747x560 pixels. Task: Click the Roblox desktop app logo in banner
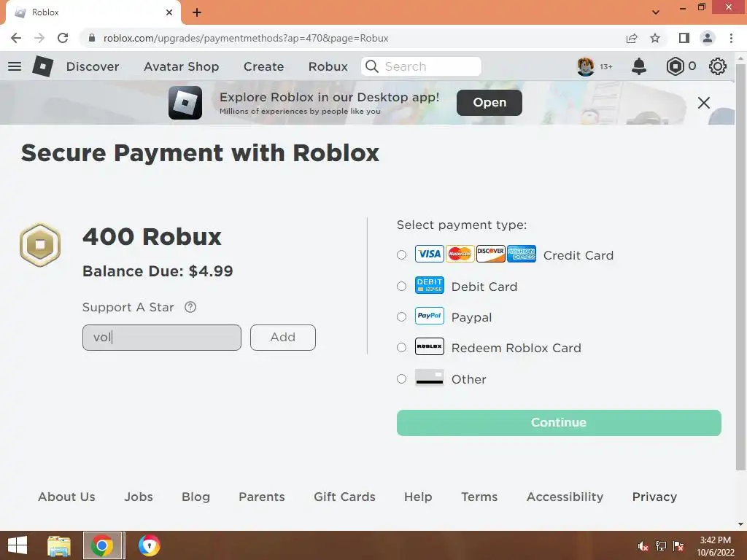pos(185,102)
